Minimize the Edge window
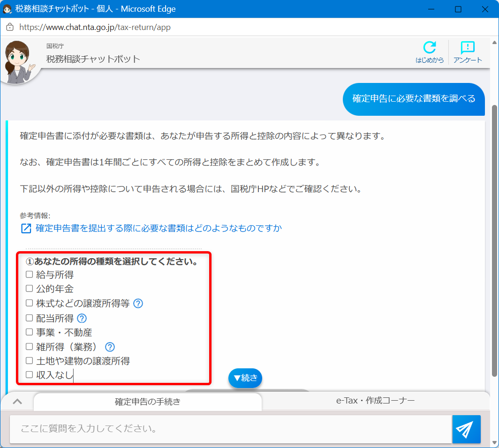The width and height of the screenshot is (499, 448). (x=431, y=9)
